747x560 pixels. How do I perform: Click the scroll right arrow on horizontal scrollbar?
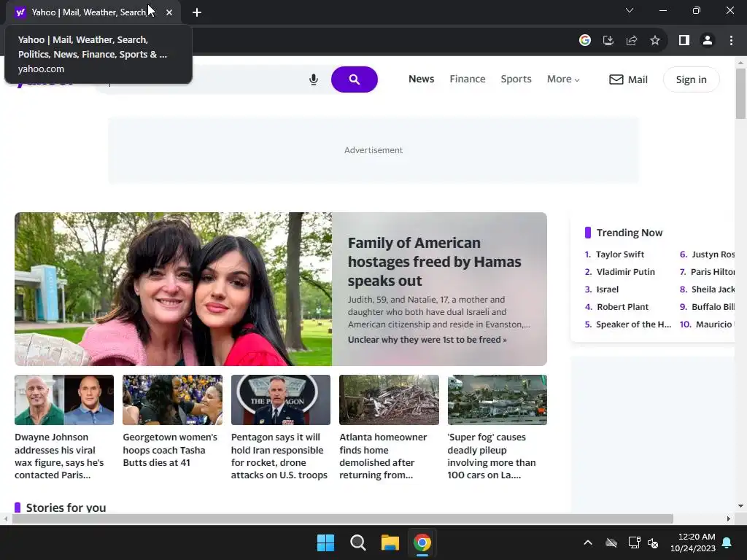click(x=729, y=518)
